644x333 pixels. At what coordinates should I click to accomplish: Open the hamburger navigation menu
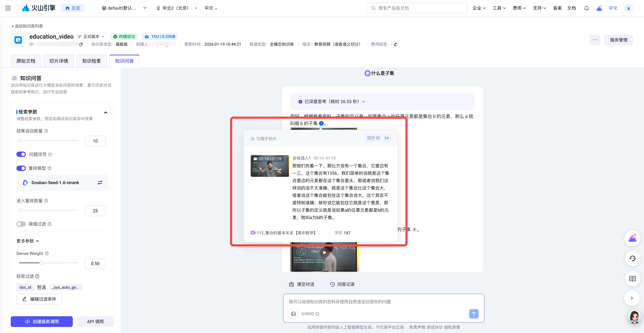pos(8,8)
